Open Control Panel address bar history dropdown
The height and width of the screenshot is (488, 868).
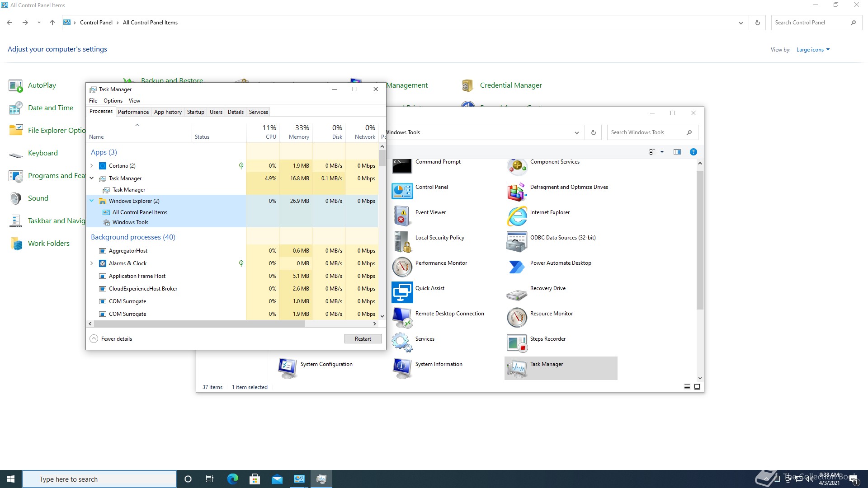click(741, 23)
